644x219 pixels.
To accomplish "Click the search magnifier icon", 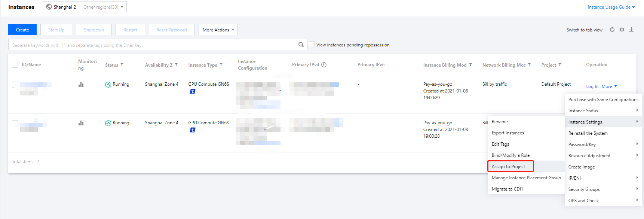I will (x=301, y=45).
